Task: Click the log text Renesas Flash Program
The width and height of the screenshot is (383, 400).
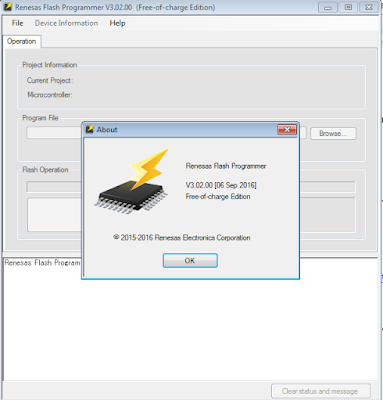Action: (x=42, y=263)
